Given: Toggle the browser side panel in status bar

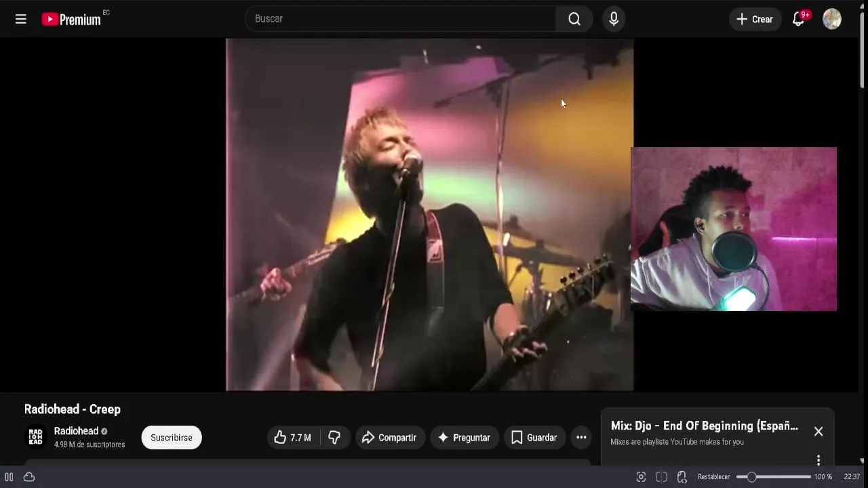Looking at the screenshot, I should coord(9,477).
